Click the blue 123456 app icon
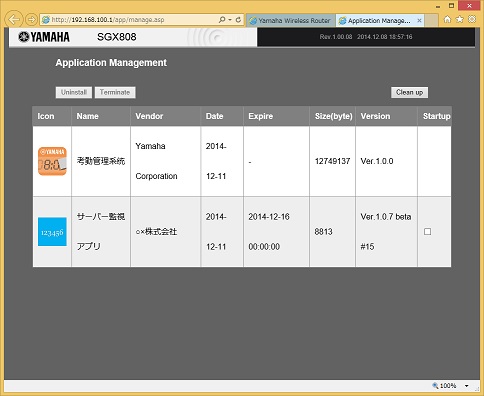The width and height of the screenshot is (484, 396). click(x=52, y=232)
